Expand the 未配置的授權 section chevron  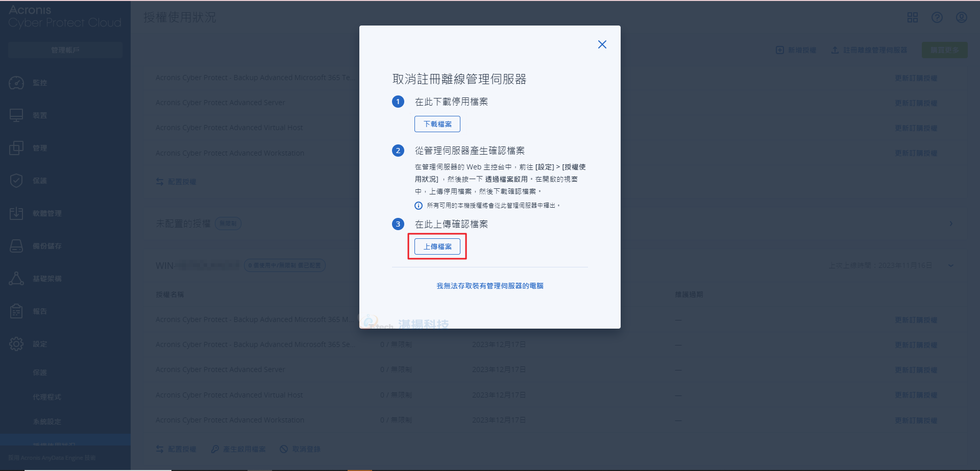coord(951,224)
